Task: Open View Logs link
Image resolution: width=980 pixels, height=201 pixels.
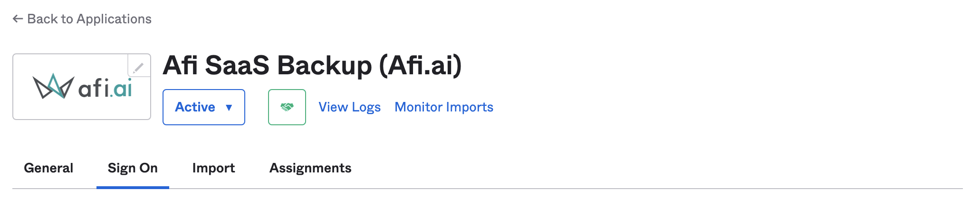Action: (x=349, y=107)
